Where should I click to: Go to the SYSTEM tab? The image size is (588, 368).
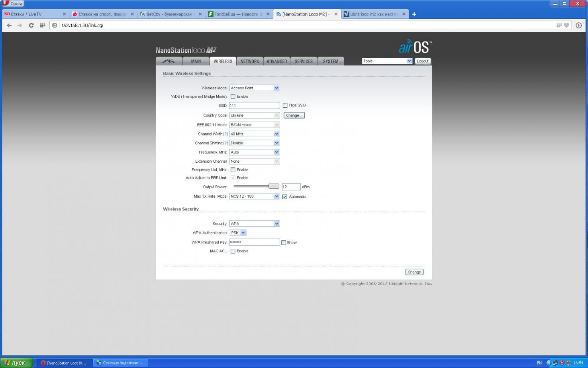[x=331, y=61]
